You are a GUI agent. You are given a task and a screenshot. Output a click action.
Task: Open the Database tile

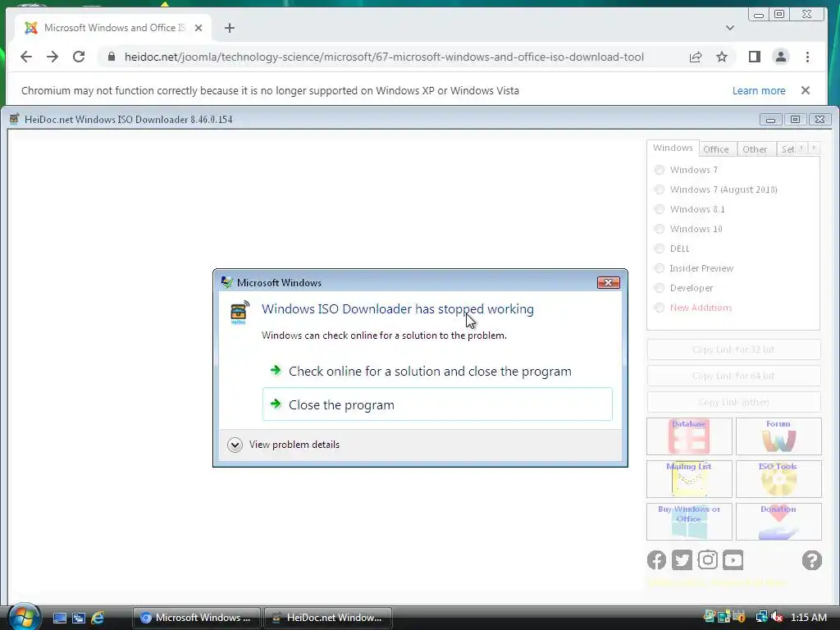pyautogui.click(x=689, y=436)
